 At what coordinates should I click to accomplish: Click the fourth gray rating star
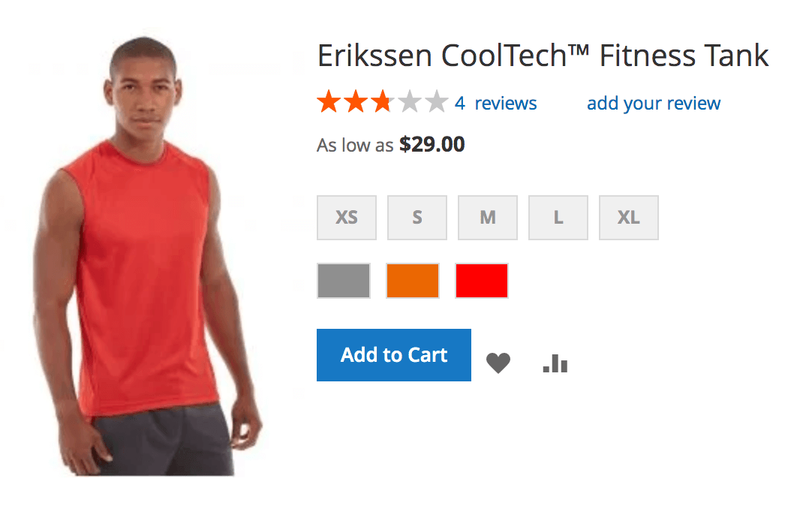coord(409,102)
